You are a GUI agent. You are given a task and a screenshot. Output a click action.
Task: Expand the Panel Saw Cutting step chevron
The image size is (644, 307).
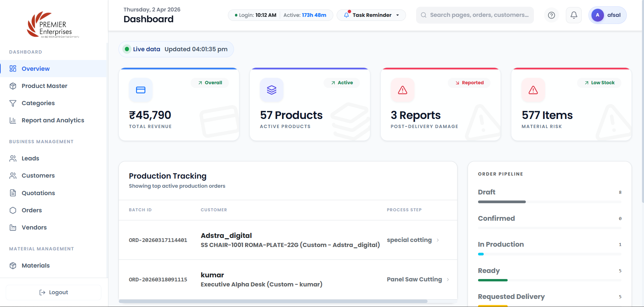point(448,280)
